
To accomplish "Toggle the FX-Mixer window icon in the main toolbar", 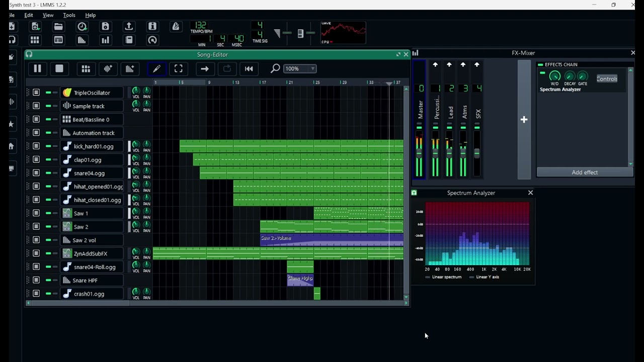I will coord(105,40).
